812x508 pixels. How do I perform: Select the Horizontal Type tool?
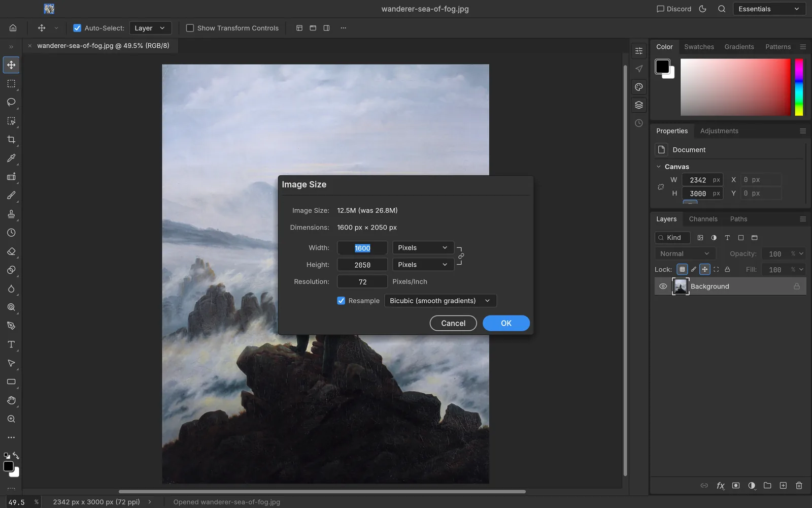[x=11, y=344]
